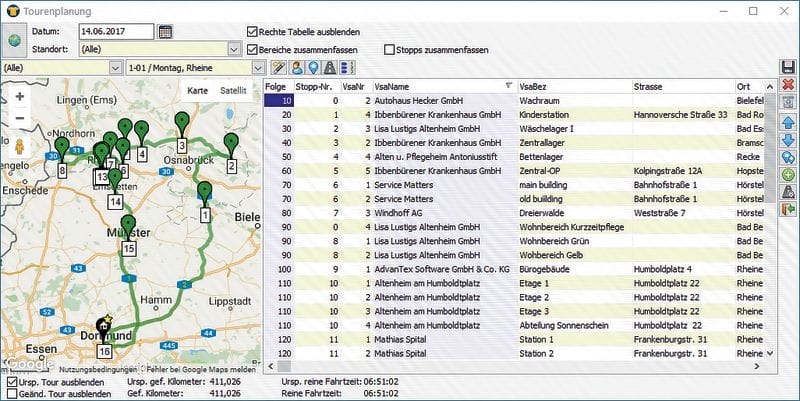
Task: Click the blue location pin toolbar icon
Action: click(313, 67)
